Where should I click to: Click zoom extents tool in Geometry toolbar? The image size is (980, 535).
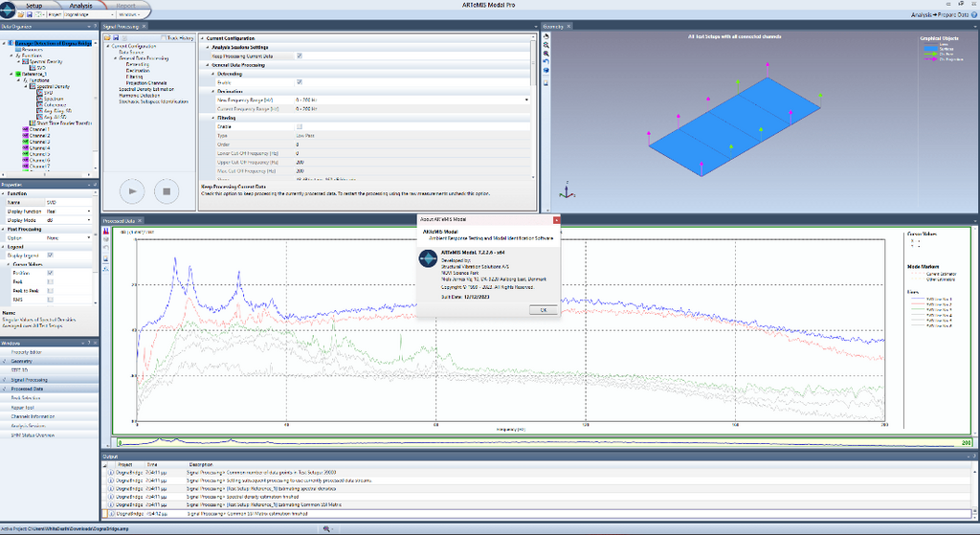pyautogui.click(x=546, y=54)
